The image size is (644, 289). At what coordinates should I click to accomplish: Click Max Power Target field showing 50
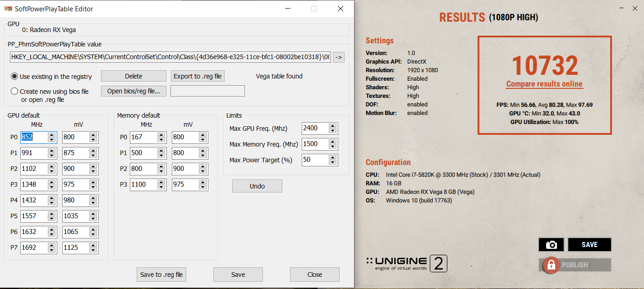coord(315,160)
